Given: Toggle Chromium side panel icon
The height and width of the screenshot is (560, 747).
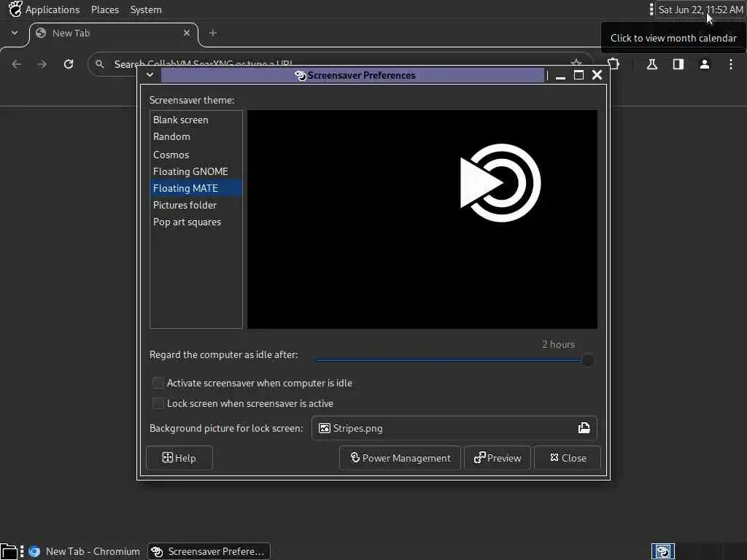Looking at the screenshot, I should pyautogui.click(x=678, y=64).
